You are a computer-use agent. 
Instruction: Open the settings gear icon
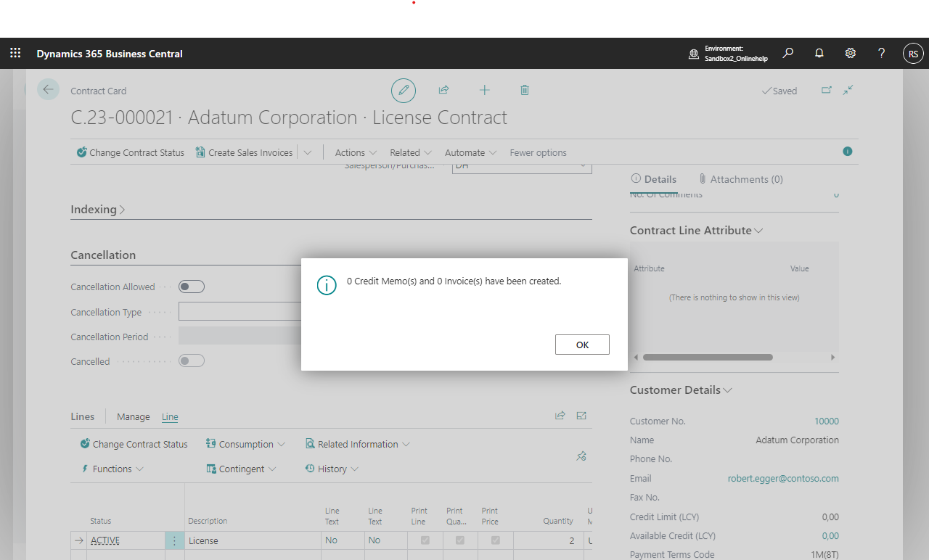851,54
